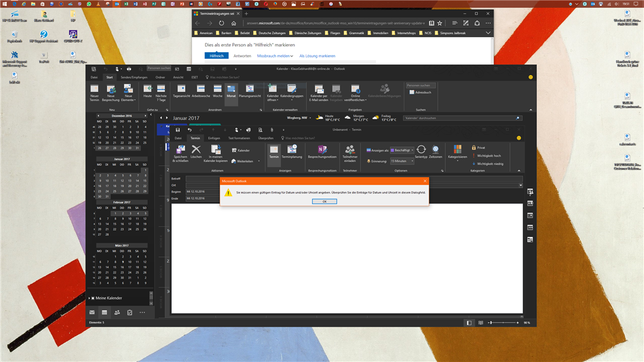Switch to Tagesansicht
This screenshot has width=644, height=362.
(181, 91)
